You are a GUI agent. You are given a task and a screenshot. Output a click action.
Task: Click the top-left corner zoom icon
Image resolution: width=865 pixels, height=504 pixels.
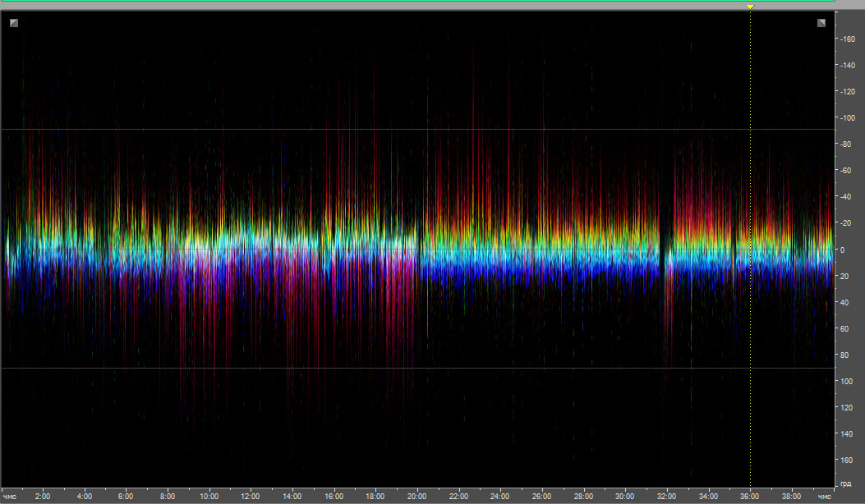point(13,23)
